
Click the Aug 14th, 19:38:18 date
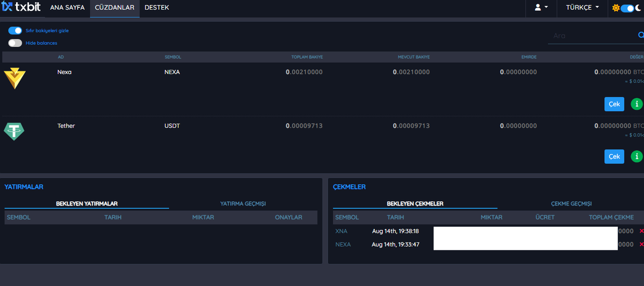coord(396,231)
